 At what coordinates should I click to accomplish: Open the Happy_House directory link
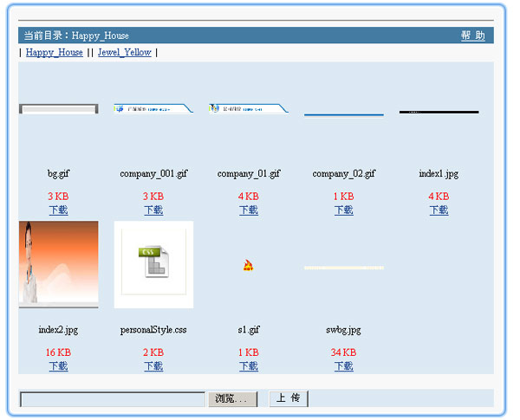(x=54, y=52)
